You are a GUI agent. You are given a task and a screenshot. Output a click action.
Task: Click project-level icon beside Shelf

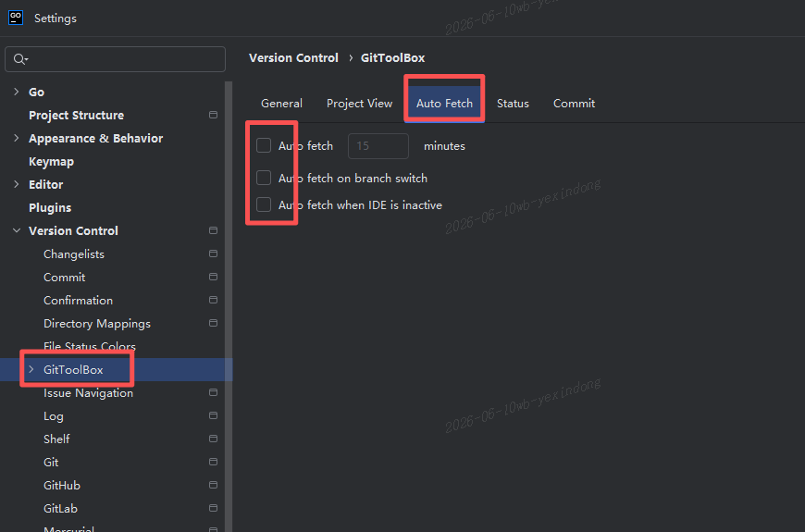213,439
